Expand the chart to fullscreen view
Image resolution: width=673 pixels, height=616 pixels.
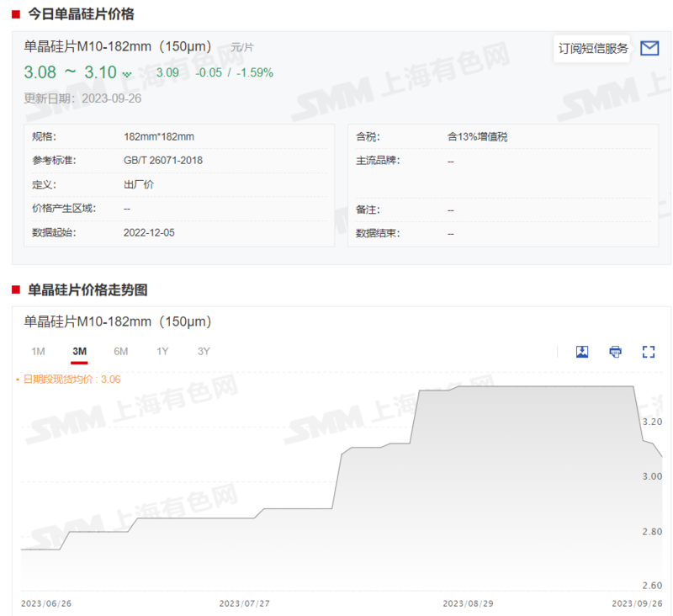click(649, 352)
